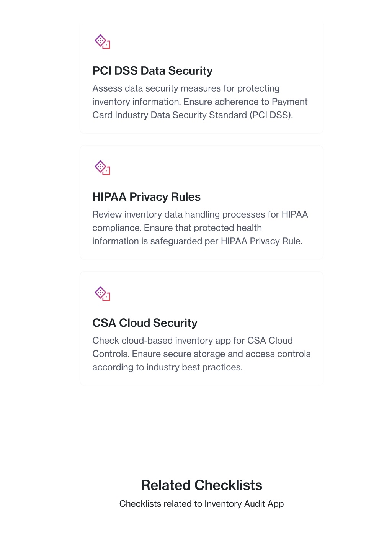Click the 'HIPAA Privacy Rule' sentence ending
Image resolution: width=392 pixels, height=555 pixels.
click(261, 241)
